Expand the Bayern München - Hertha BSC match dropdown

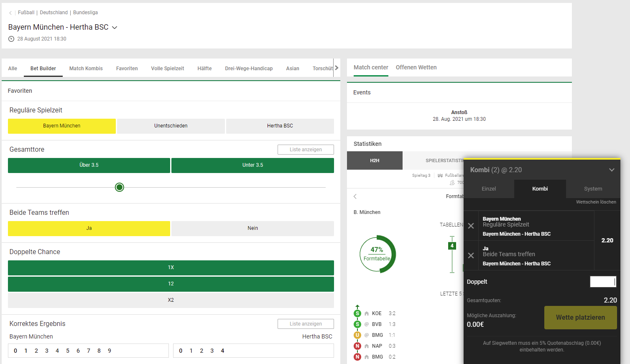coord(115,28)
